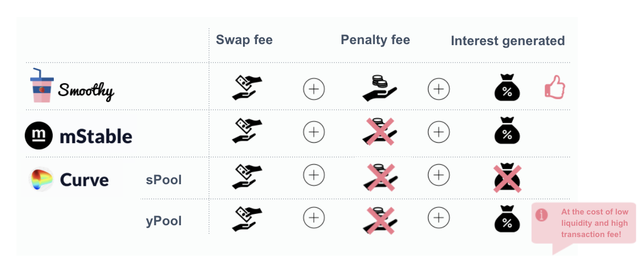Image resolution: width=644 pixels, height=274 pixels.
Task: Click sPool's crossed-out interest money bag
Action: point(507,179)
